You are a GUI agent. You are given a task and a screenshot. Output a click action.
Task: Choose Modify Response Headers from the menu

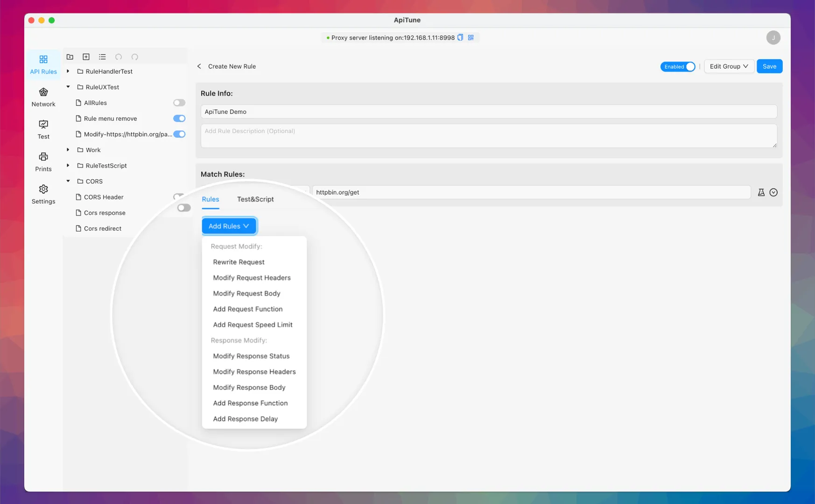(254, 372)
